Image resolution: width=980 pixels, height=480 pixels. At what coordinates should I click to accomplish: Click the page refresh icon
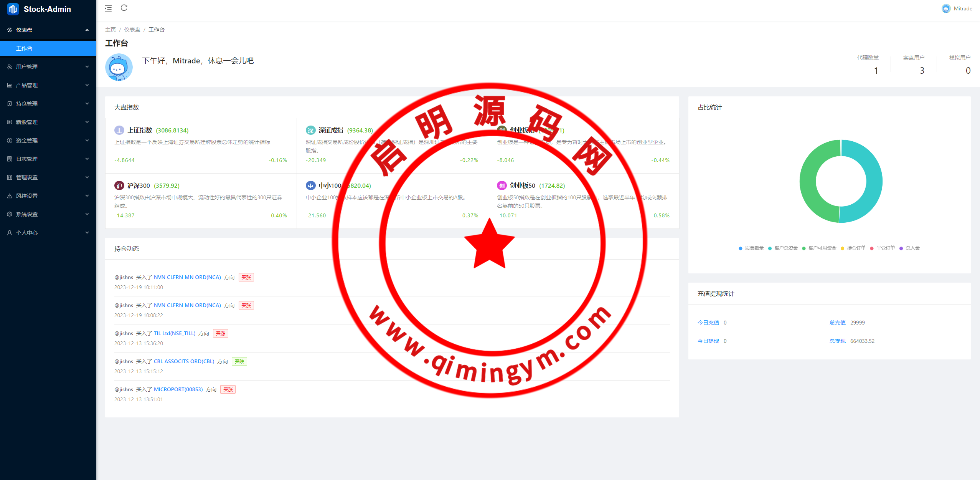(124, 8)
